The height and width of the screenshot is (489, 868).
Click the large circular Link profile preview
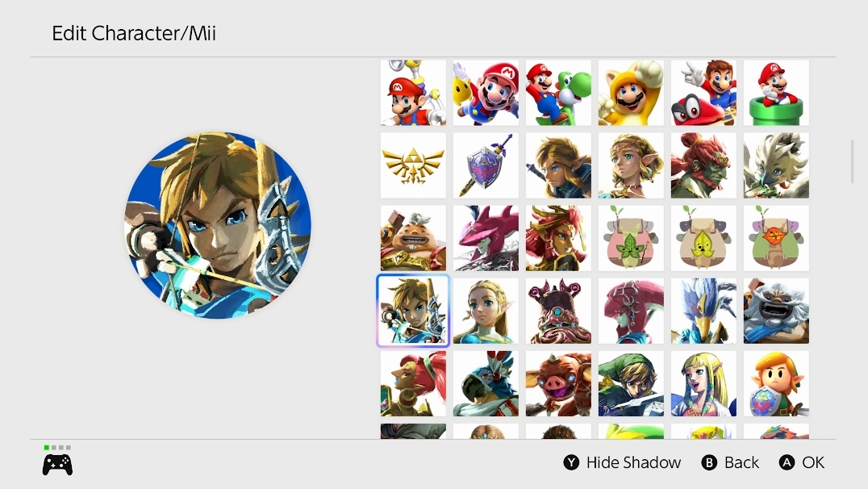click(218, 225)
